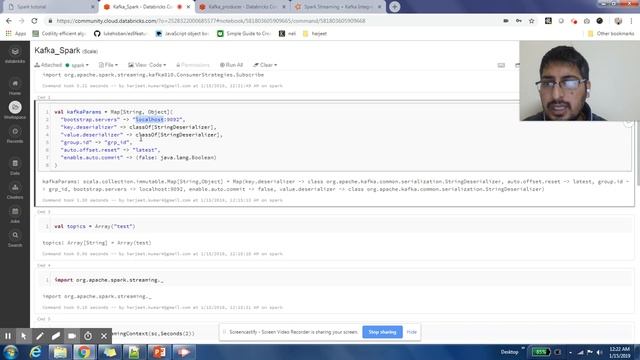Click the camera indicator in address bar
Viewport: 640px width, 360px height.
coord(506,21)
